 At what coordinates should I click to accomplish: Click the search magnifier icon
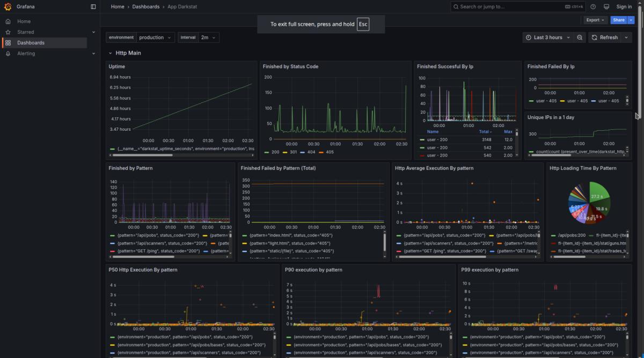point(456,6)
